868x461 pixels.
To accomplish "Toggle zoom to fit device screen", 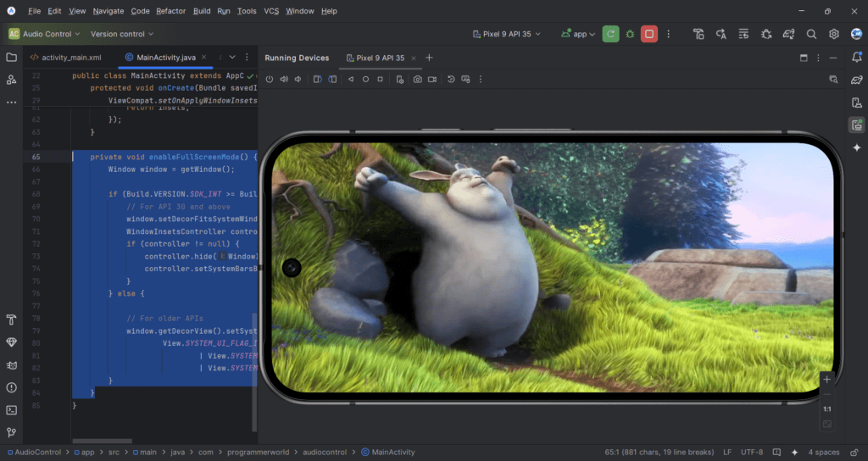I will (827, 424).
